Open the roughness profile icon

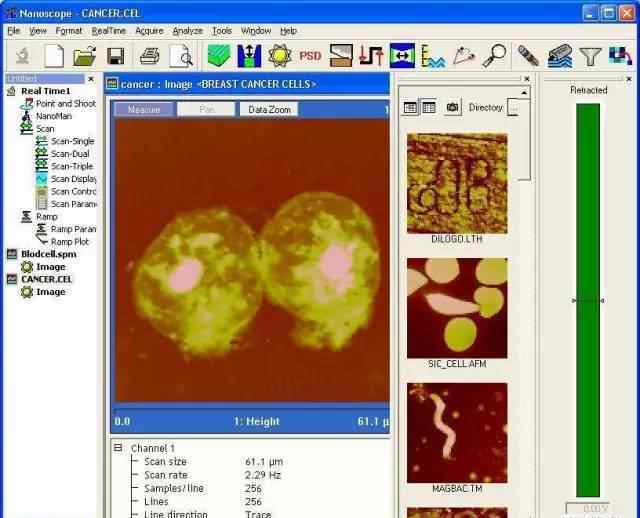point(433,56)
